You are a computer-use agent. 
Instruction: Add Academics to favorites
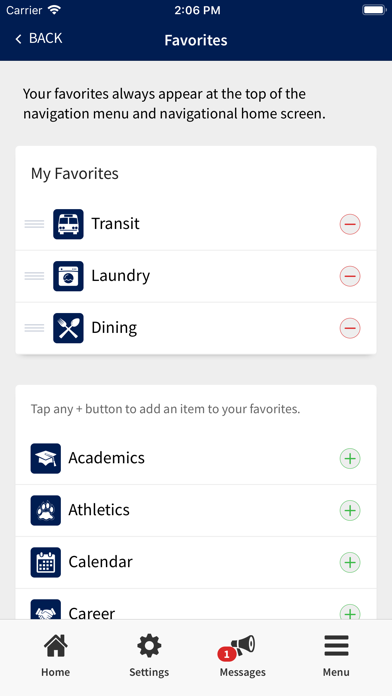[x=350, y=459]
